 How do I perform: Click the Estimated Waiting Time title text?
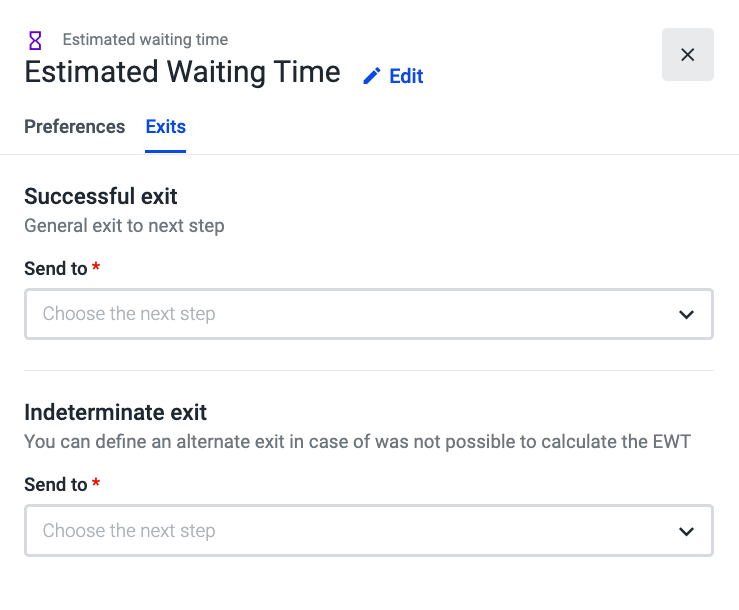pyautogui.click(x=182, y=72)
